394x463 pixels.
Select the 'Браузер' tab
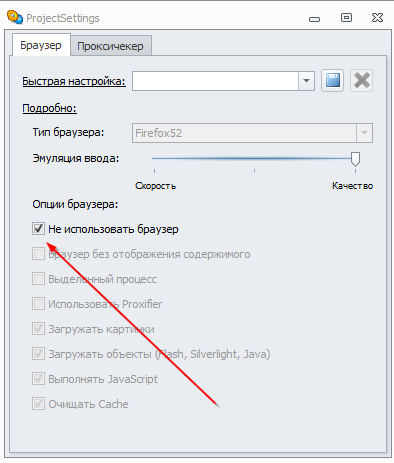pyautogui.click(x=41, y=45)
